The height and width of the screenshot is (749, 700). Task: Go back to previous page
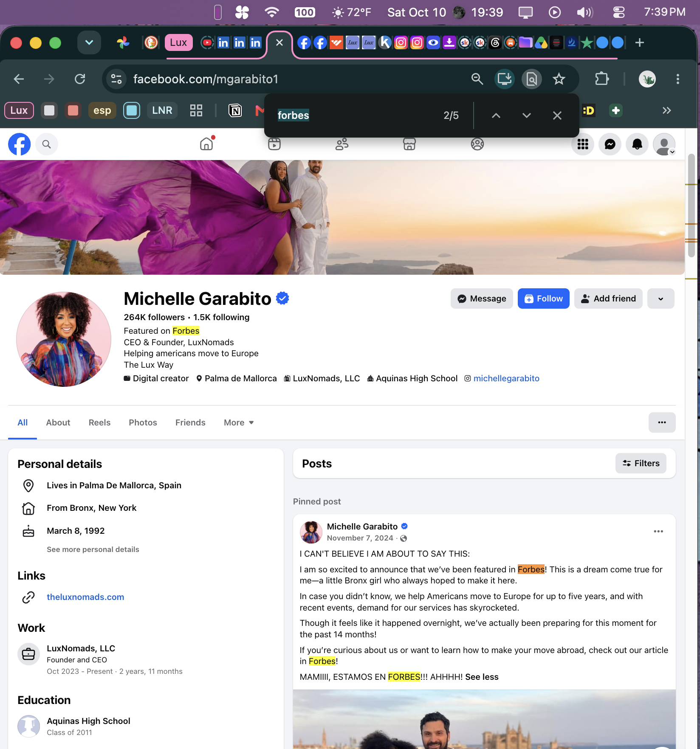pos(19,79)
